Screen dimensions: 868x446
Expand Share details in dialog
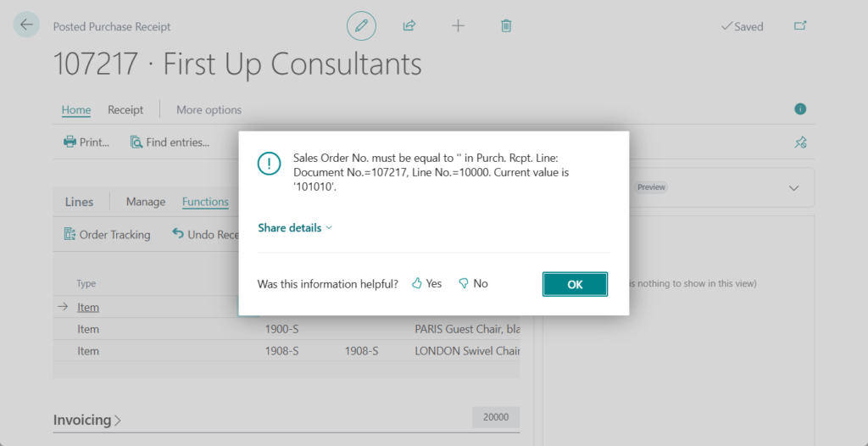click(x=295, y=228)
